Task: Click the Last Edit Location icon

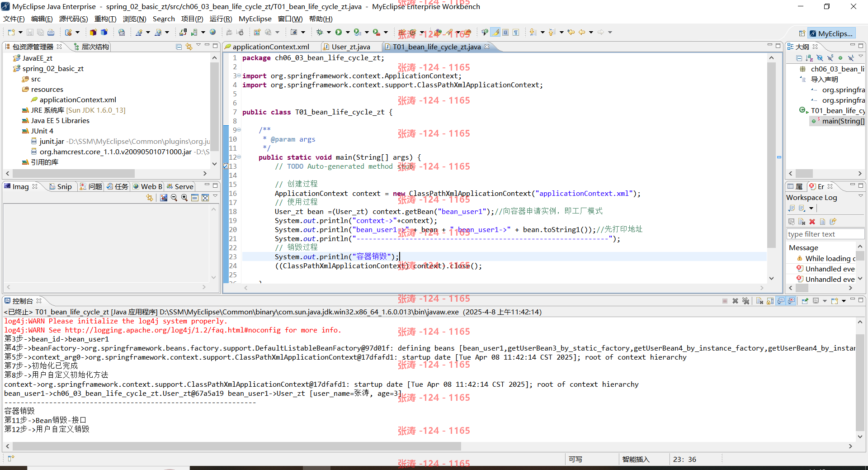Action: point(571,32)
